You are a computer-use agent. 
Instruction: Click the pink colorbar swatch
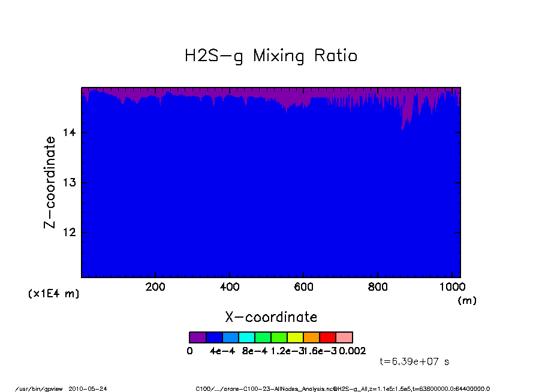344,337
